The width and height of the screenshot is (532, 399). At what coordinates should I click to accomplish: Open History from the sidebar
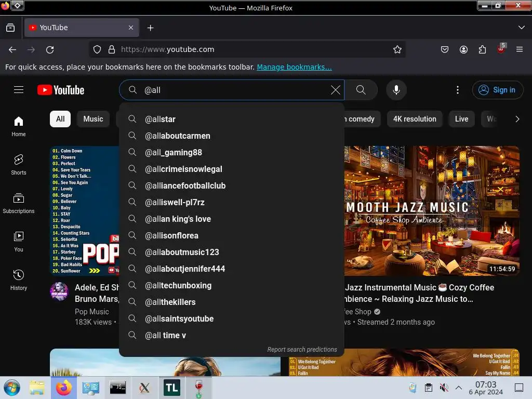19,280
